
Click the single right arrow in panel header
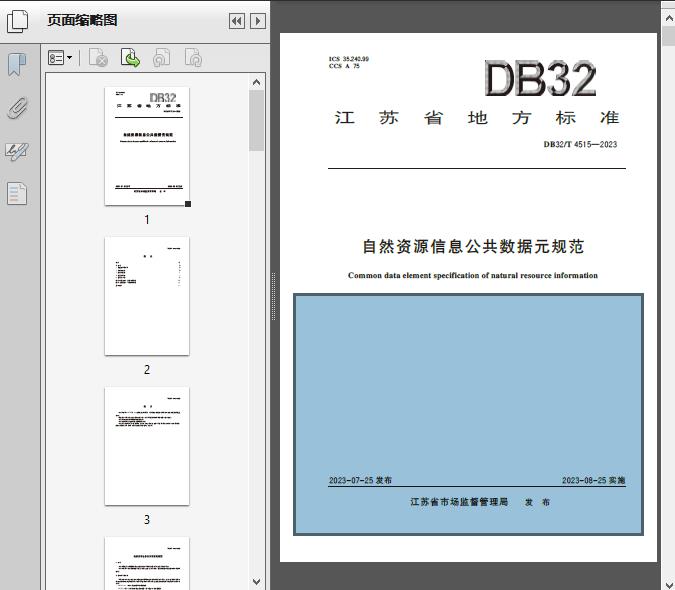click(257, 21)
